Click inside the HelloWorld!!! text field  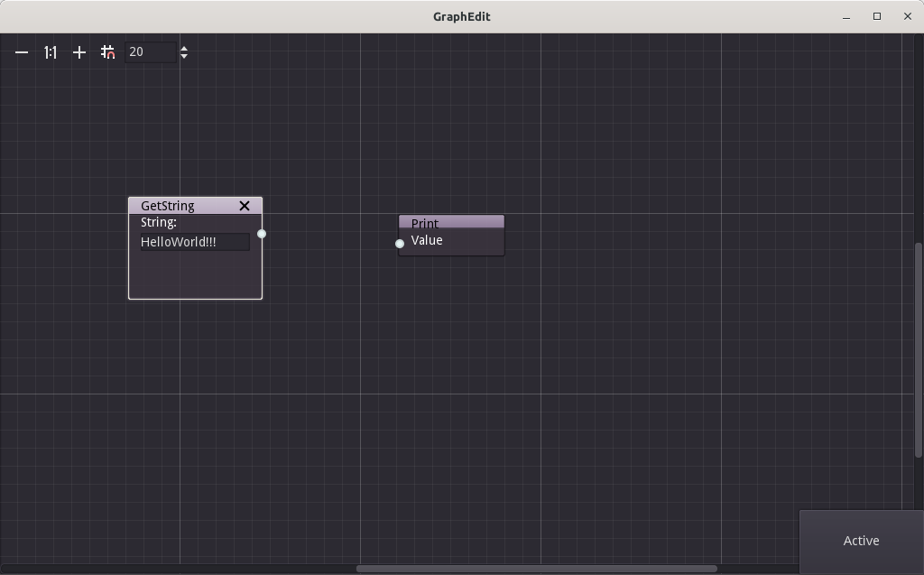[193, 242]
